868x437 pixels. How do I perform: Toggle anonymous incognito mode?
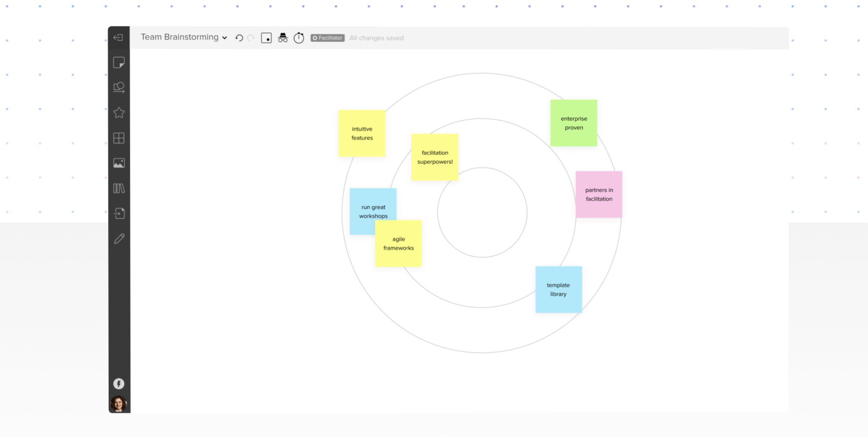point(283,38)
